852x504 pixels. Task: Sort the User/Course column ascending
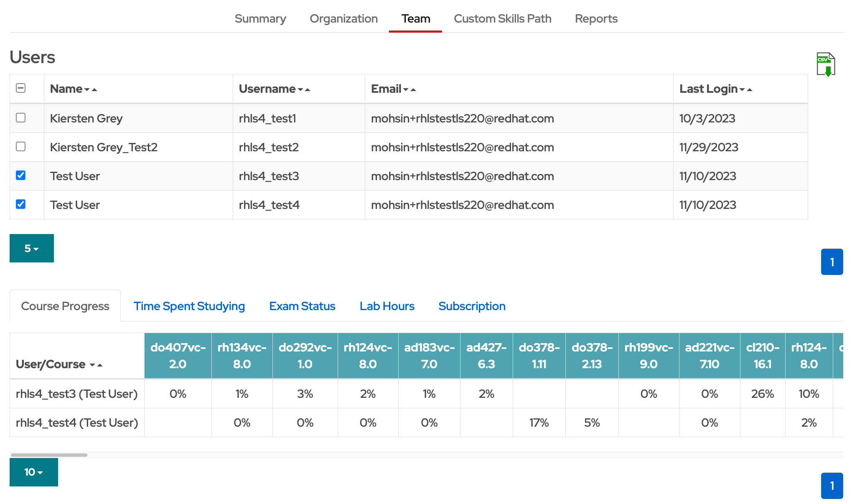(x=100, y=364)
